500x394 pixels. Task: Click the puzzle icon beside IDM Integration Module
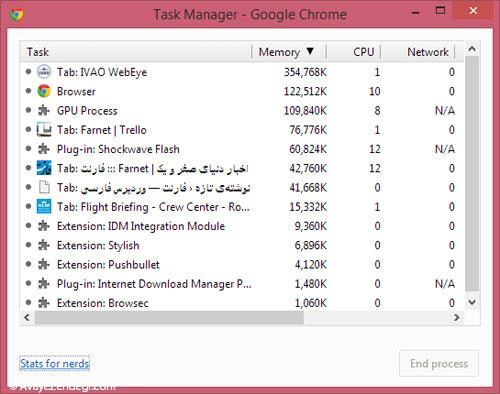pyautogui.click(x=44, y=226)
